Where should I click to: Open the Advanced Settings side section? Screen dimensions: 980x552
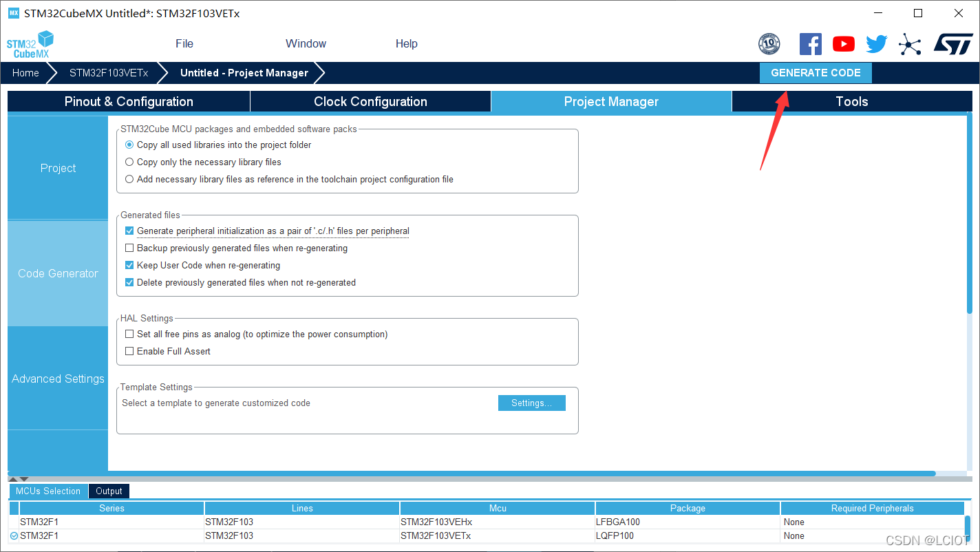point(58,379)
